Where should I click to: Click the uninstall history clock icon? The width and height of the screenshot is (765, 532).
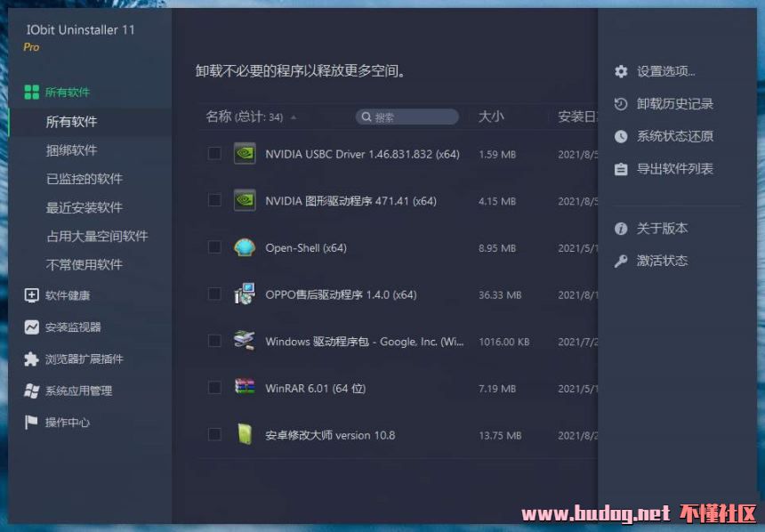(621, 104)
